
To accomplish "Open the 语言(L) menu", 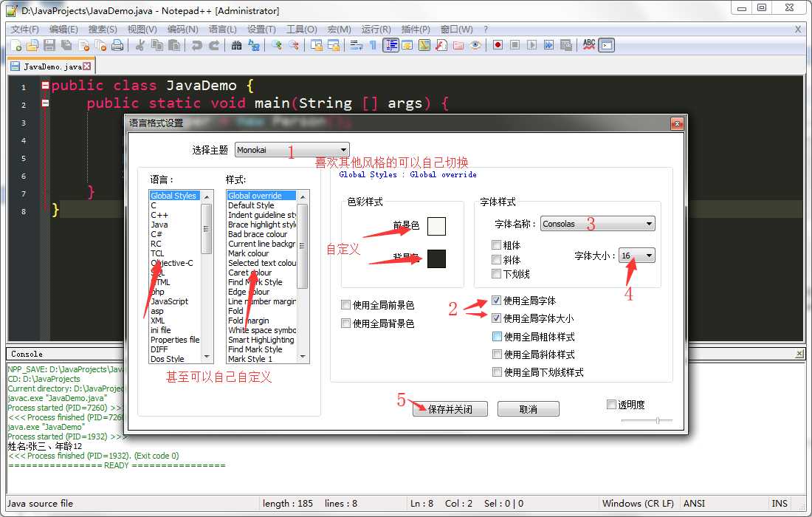I will (223, 30).
